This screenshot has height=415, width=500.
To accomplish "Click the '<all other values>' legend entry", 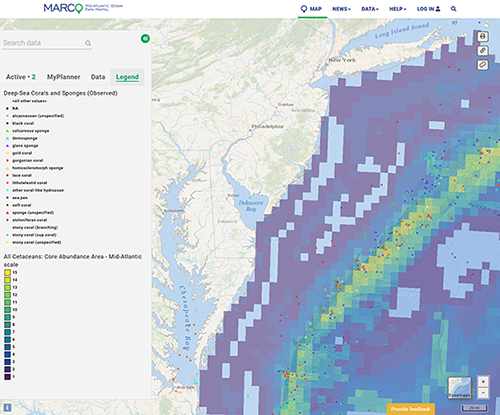I will (29, 101).
